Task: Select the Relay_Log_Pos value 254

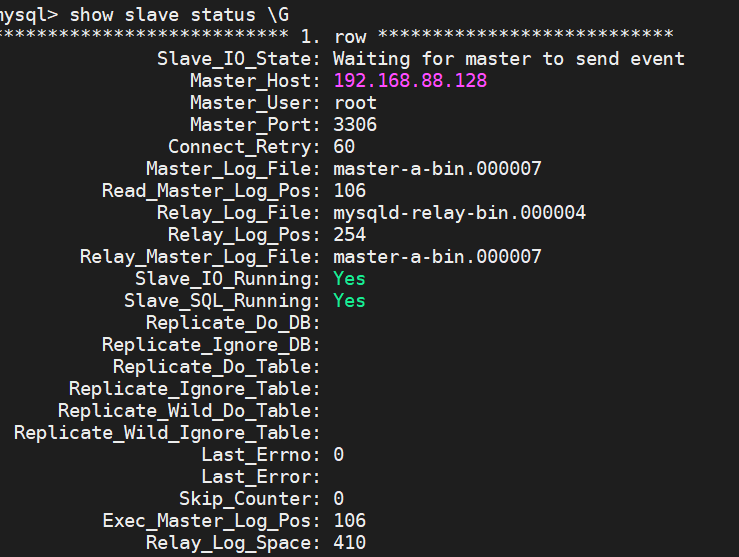Action: point(350,235)
